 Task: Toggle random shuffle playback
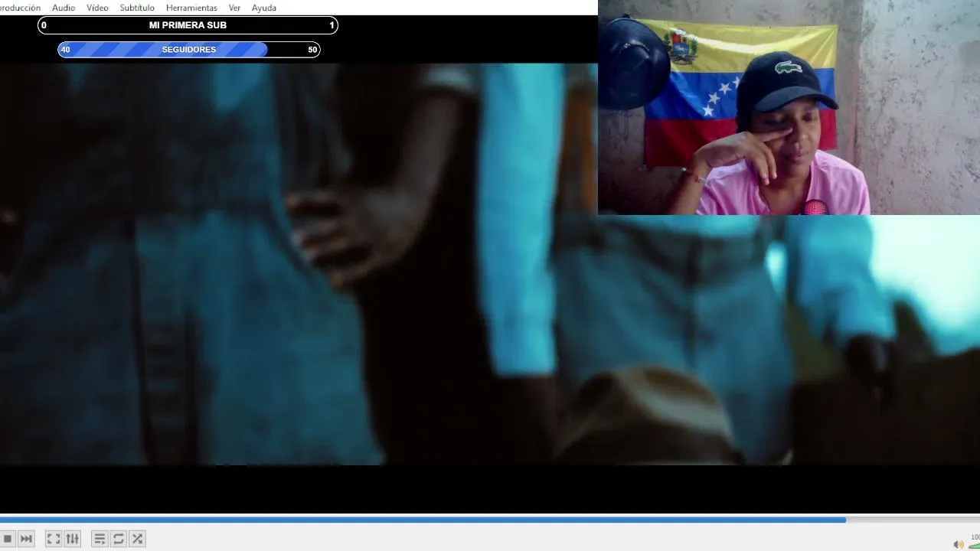tap(138, 539)
